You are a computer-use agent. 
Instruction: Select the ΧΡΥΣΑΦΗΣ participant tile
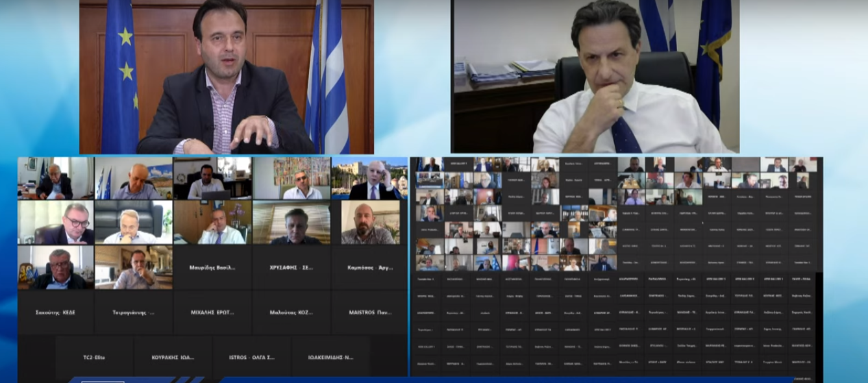(291, 267)
